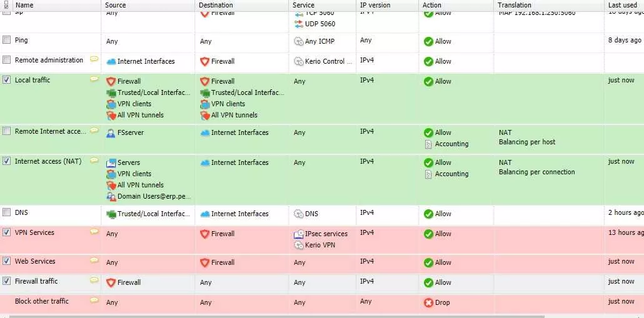The image size is (644, 318).
Task: Click the IPsec services icon
Action: coord(299,234)
